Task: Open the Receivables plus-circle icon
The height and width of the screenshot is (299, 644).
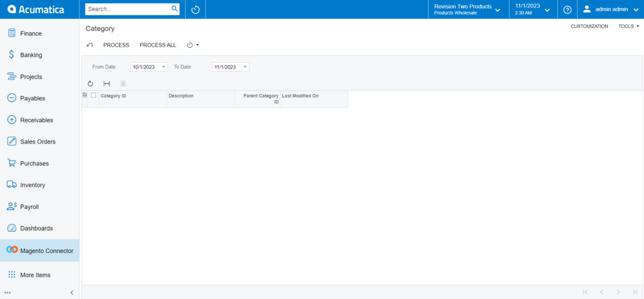Action: coord(12,120)
